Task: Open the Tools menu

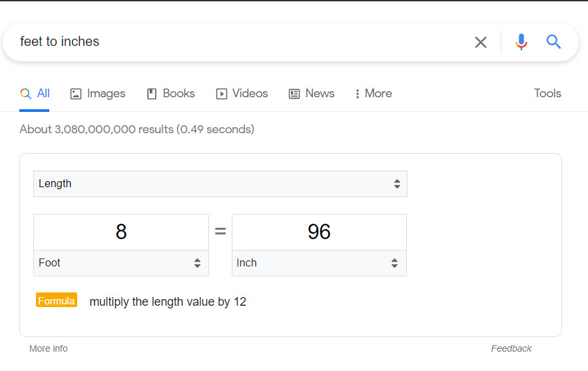Action: [x=547, y=93]
